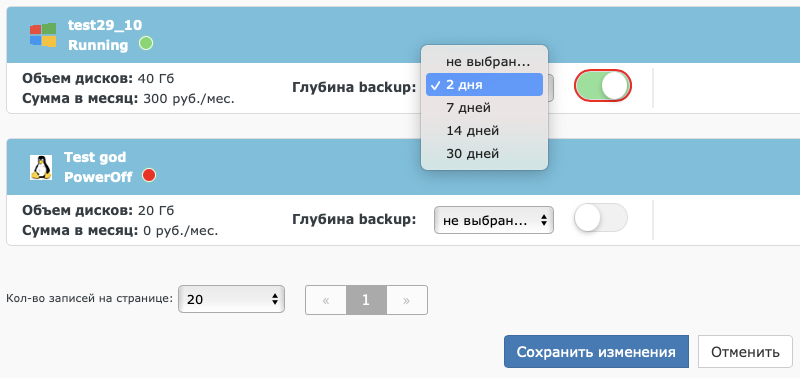Choose 'не выбран...' in open dropdown list
This screenshot has width=800, height=378.
(x=484, y=62)
